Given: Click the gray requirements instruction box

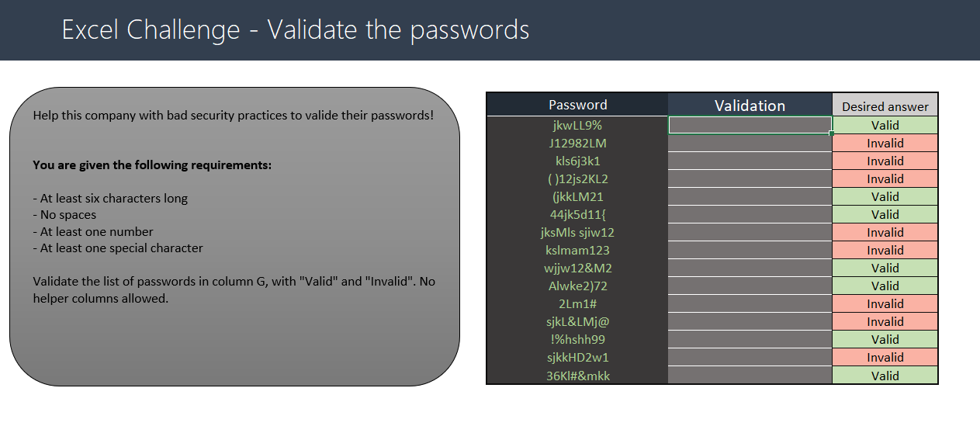Looking at the screenshot, I should 234,237.
